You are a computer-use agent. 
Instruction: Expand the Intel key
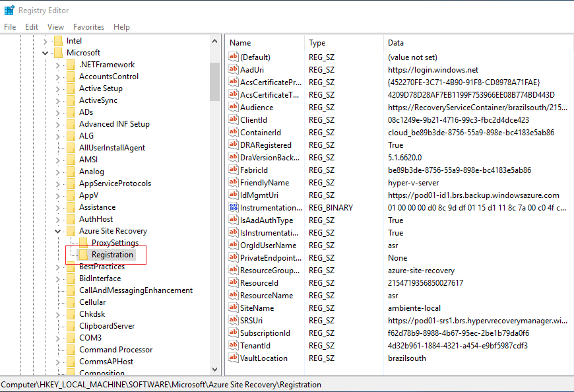(45, 41)
